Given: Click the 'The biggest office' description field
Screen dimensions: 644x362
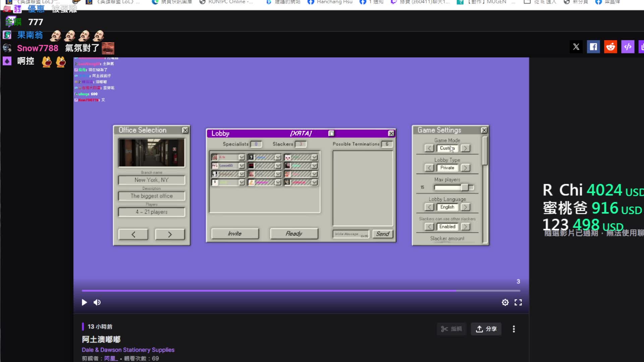Looking at the screenshot, I should (152, 196).
